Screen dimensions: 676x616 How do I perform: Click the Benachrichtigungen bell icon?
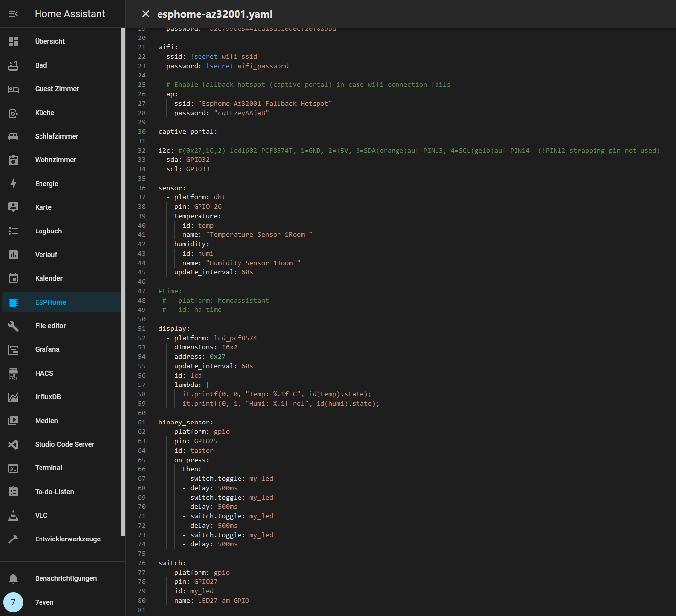pos(13,578)
